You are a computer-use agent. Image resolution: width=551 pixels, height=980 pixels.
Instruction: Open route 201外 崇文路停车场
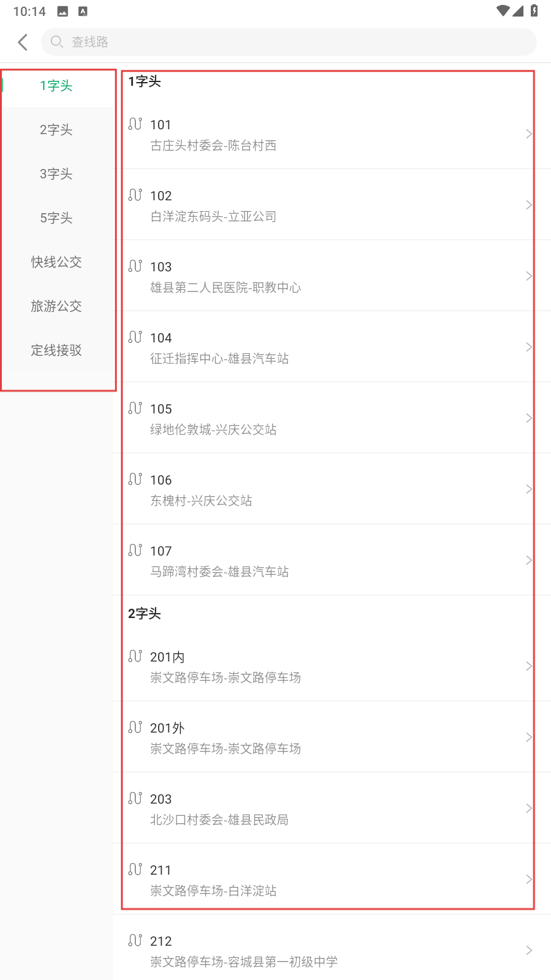coord(324,737)
